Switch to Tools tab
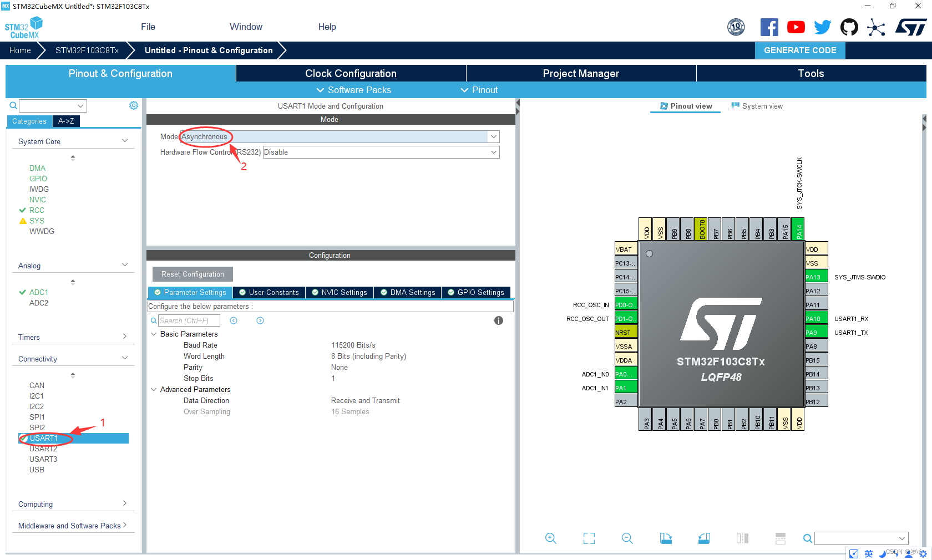 [x=811, y=73]
